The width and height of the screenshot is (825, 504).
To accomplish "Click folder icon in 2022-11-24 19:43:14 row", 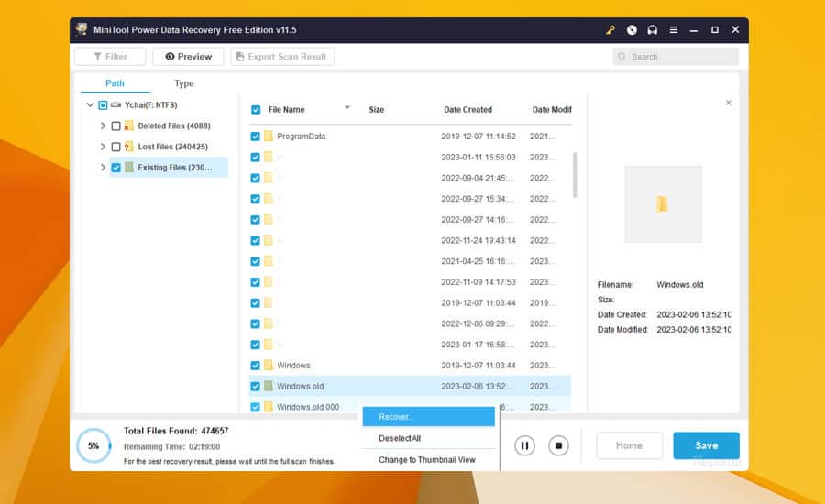I will [269, 240].
